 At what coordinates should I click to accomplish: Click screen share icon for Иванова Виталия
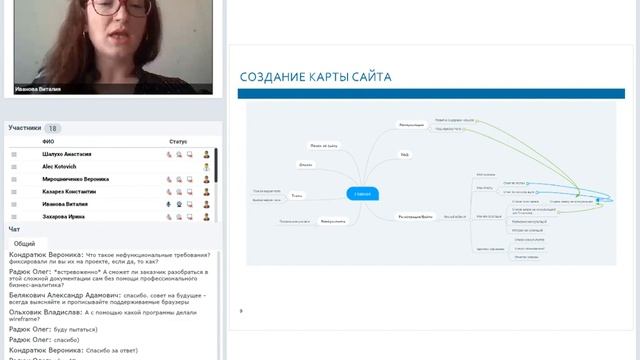[x=190, y=204]
